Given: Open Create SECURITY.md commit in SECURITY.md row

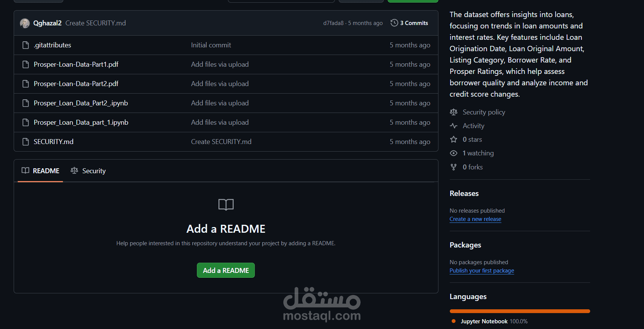Looking at the screenshot, I should pyautogui.click(x=221, y=142).
